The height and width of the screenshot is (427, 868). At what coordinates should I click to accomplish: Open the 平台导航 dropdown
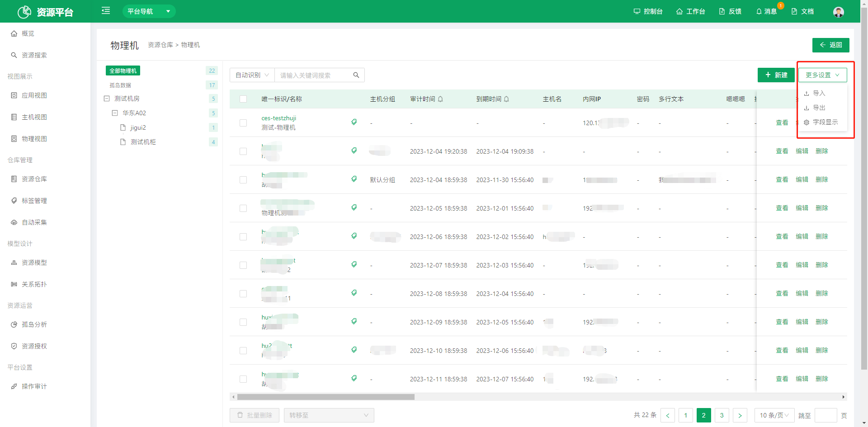pos(149,11)
